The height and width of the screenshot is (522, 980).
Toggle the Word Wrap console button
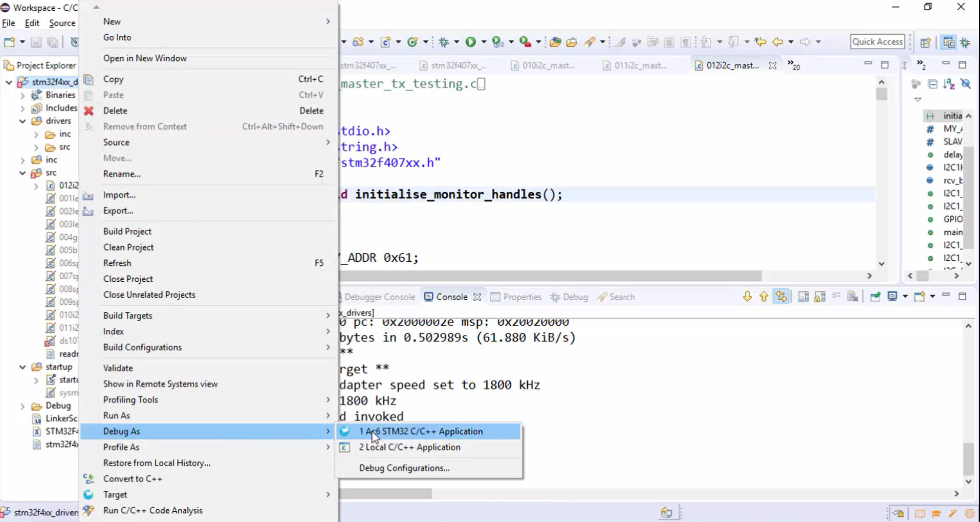coord(836,297)
